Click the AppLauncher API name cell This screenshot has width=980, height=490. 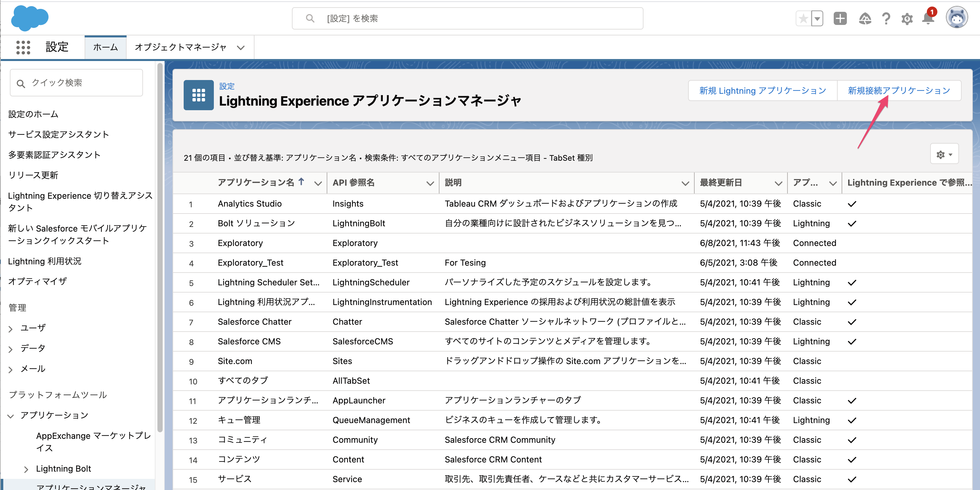pos(359,400)
